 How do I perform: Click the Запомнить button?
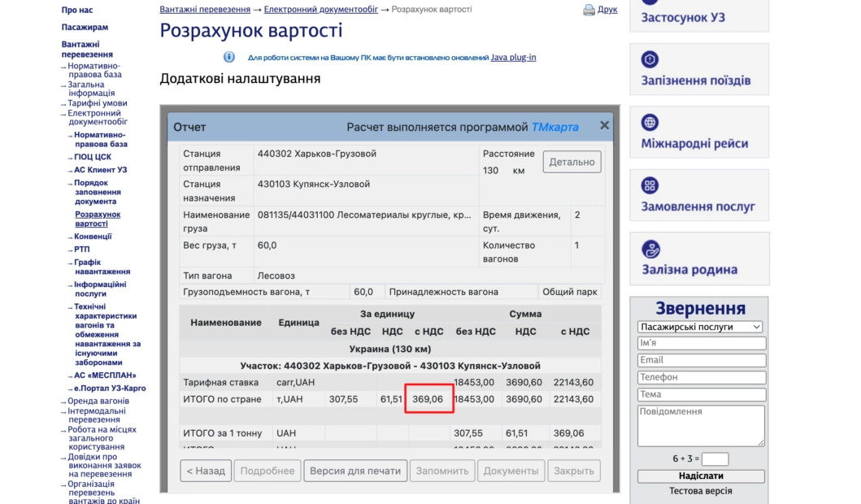[442, 471]
